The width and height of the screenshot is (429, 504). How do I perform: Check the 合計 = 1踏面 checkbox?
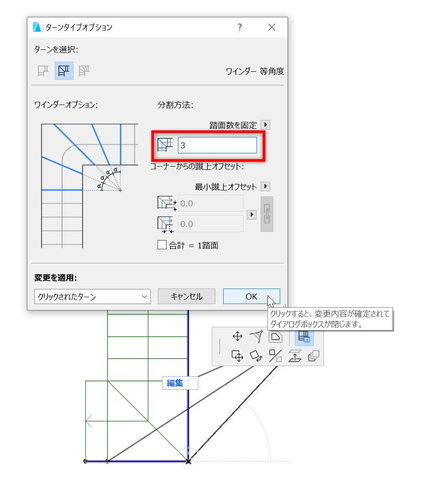pyautogui.click(x=162, y=245)
